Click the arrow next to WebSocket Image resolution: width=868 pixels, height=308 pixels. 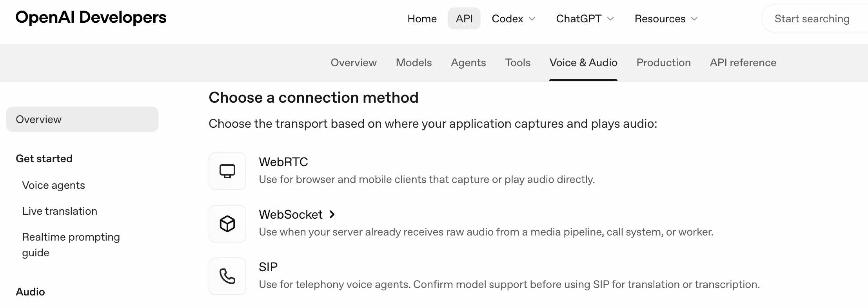tap(332, 214)
